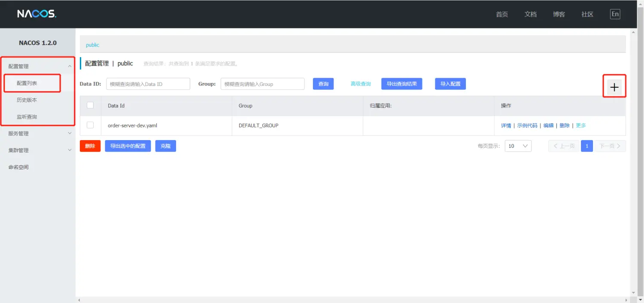Toggle the select-all checkbox in table header
The height and width of the screenshot is (303, 644).
90,105
